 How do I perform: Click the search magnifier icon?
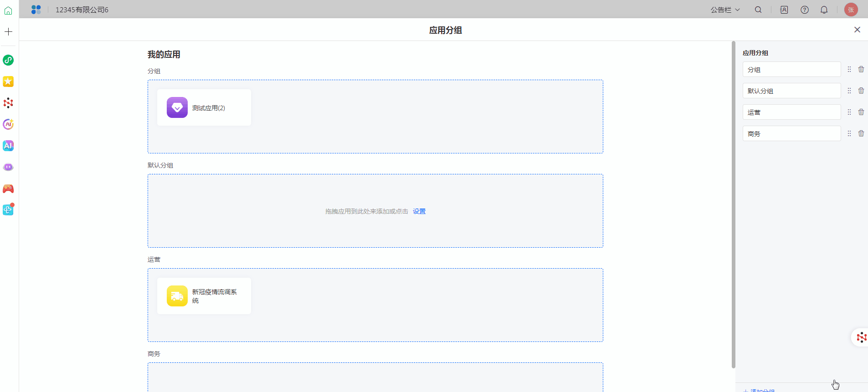coord(758,10)
